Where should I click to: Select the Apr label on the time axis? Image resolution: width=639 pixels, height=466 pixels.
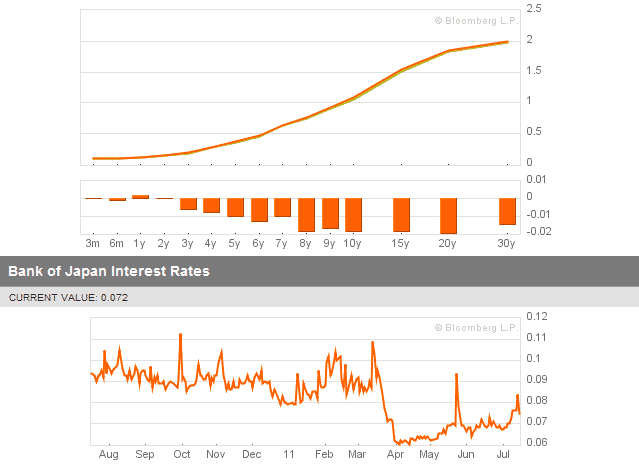395,453
